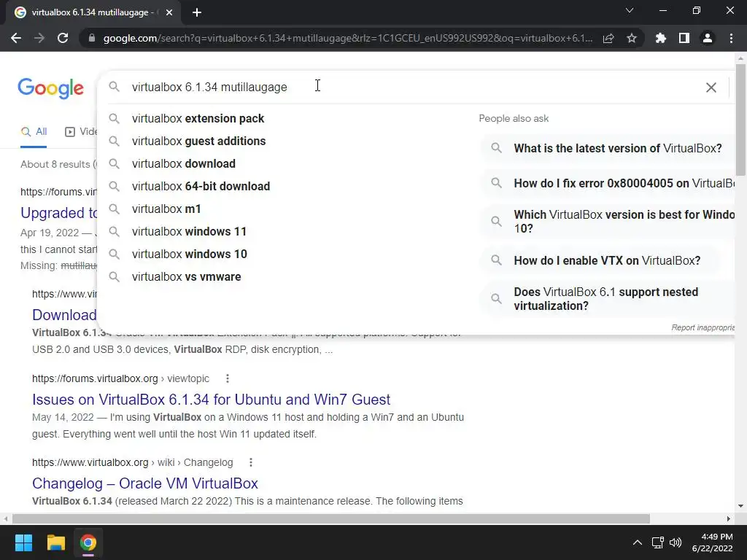Click the scroll-down arrow of vertical scrollbar
The width and height of the screenshot is (747, 560).
740,506
